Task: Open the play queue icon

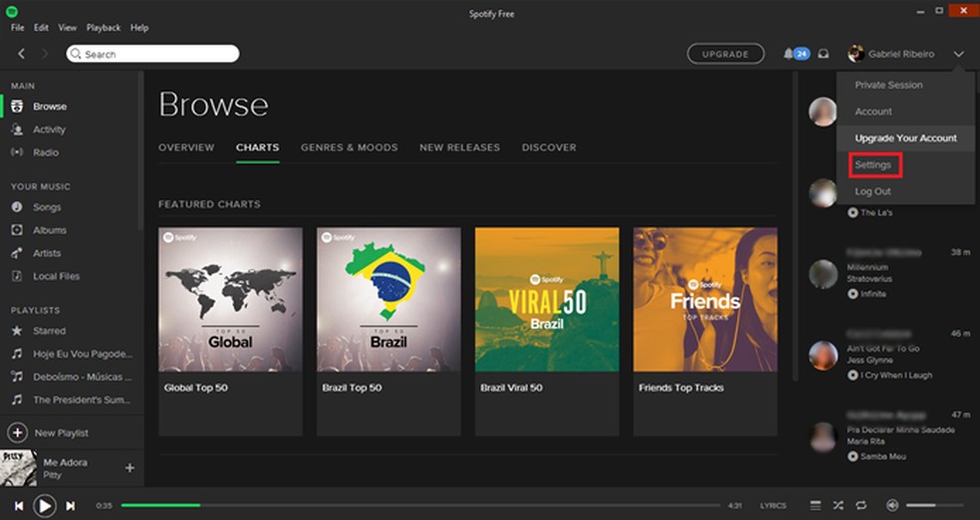Action: [815, 505]
